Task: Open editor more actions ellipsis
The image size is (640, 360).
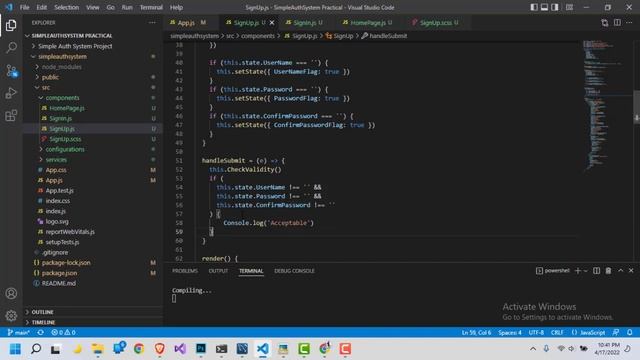Action: [x=629, y=23]
